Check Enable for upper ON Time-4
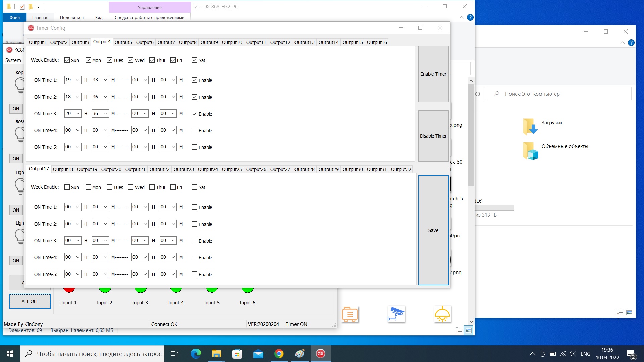Screen dimensions: 644x362 point(195,130)
